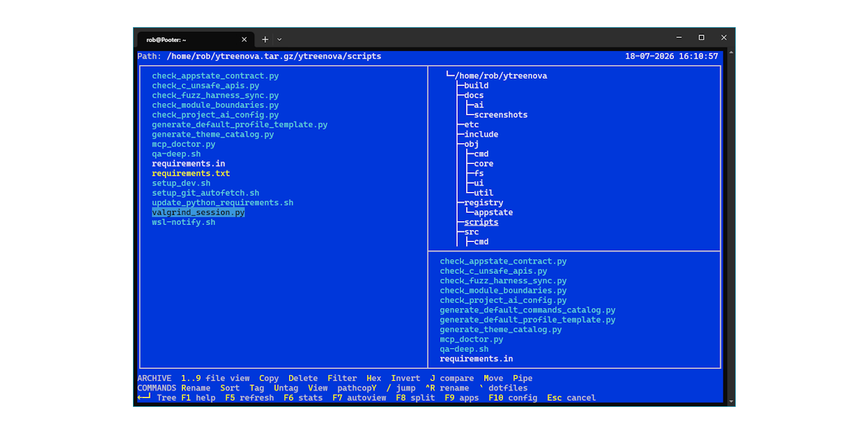Select qa-deep.sh in the lower right preview
Viewport: 868px width, 434px height.
pyautogui.click(x=464, y=349)
